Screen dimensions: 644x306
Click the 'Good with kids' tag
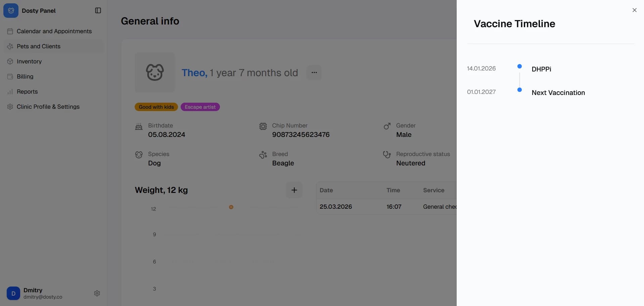coord(156,107)
